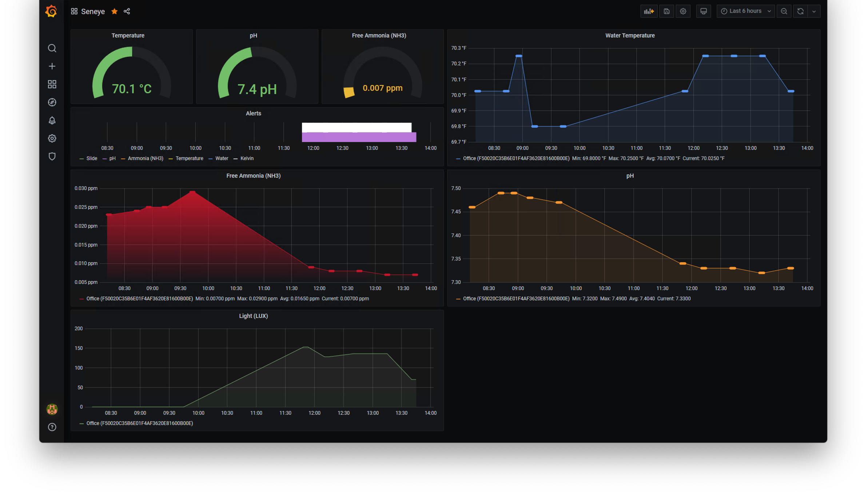Open the Explore compass icon
The height and width of the screenshot is (494, 868).
pyautogui.click(x=52, y=102)
